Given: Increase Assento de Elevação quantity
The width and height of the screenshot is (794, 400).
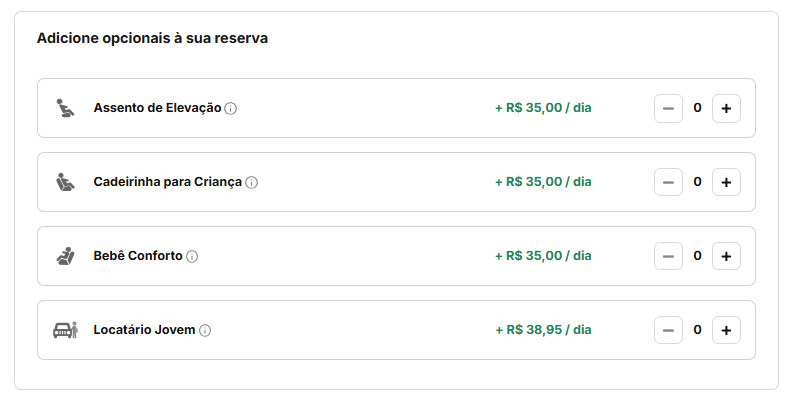Looking at the screenshot, I should [726, 108].
